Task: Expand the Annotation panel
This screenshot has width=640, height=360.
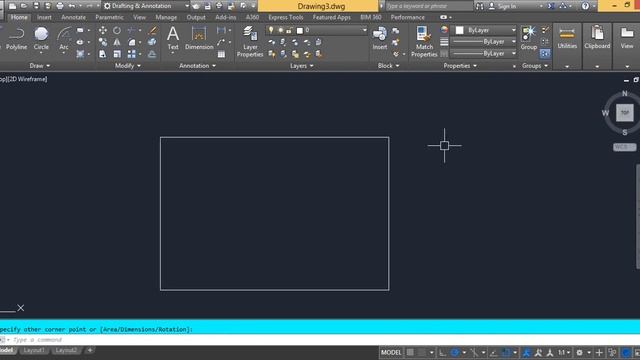Action: [x=198, y=66]
